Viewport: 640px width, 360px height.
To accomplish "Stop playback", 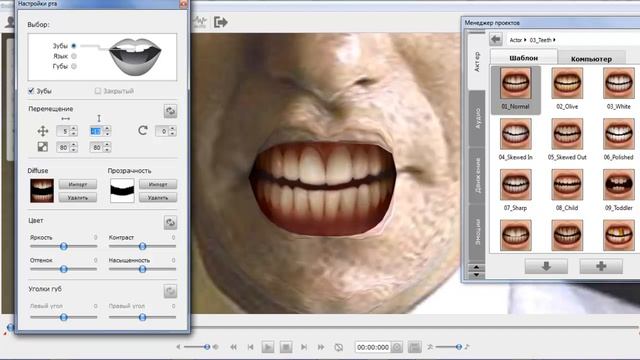I will point(286,347).
